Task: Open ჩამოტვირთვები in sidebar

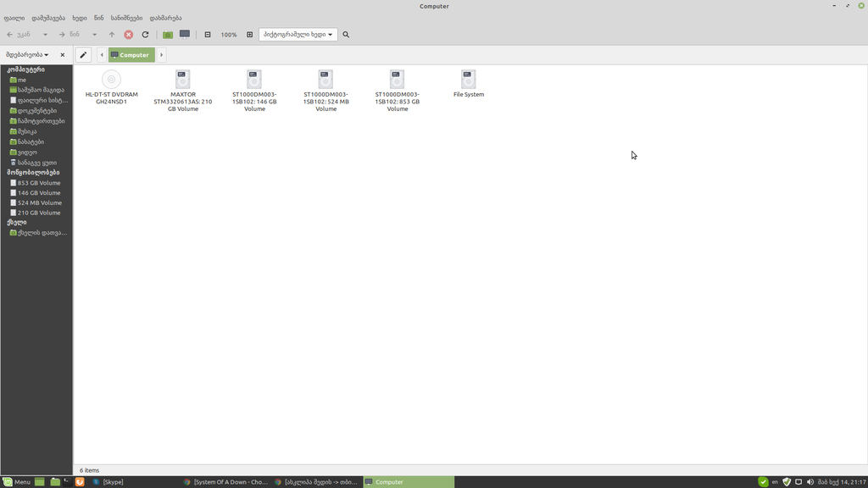Action: (36, 120)
